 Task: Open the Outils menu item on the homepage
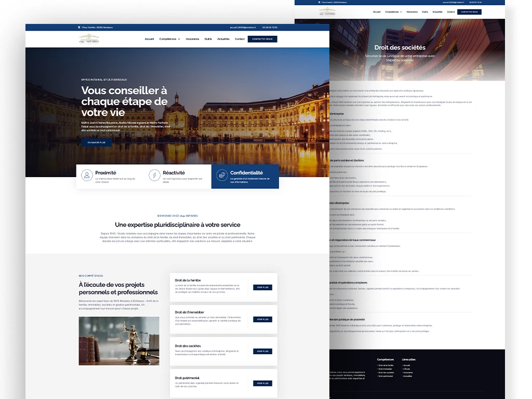pyautogui.click(x=208, y=39)
